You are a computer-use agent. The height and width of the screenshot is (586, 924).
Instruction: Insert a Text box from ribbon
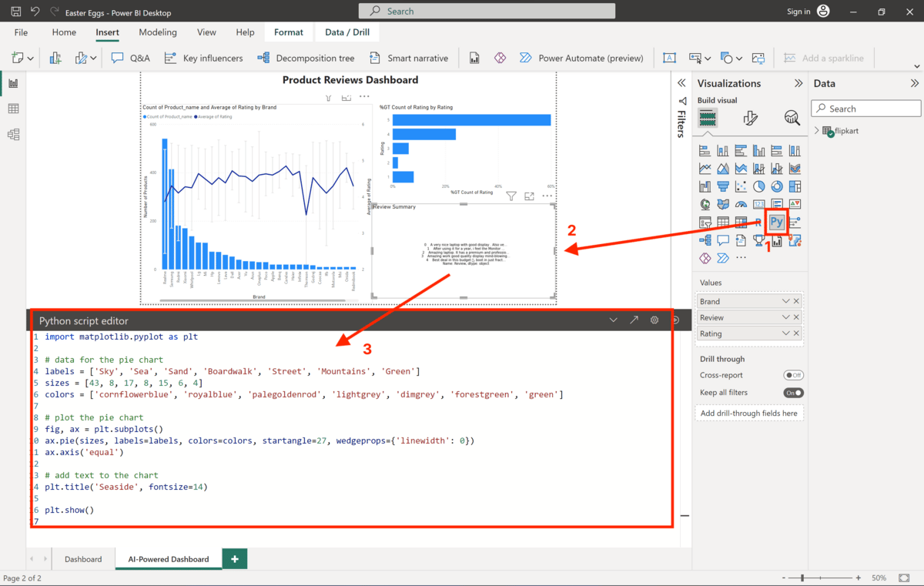tap(669, 58)
